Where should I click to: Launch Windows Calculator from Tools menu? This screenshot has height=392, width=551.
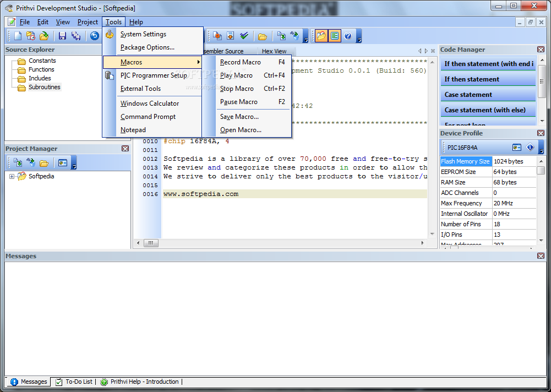[x=152, y=104]
